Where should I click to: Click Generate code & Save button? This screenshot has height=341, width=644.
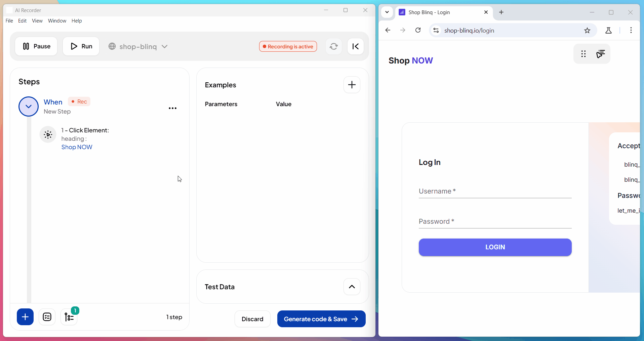(x=321, y=319)
